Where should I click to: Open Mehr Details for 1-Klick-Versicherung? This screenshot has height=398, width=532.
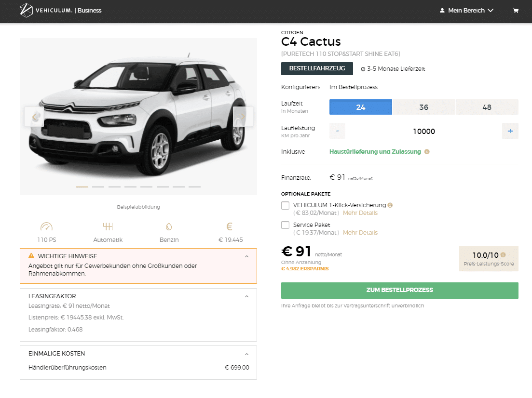(x=360, y=213)
